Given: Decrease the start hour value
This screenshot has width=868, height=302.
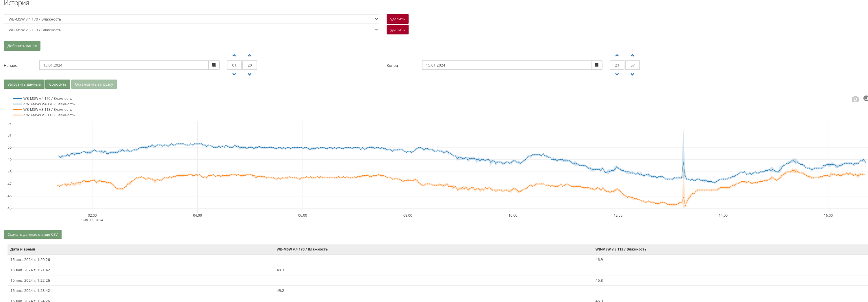Looking at the screenshot, I should coord(234,74).
